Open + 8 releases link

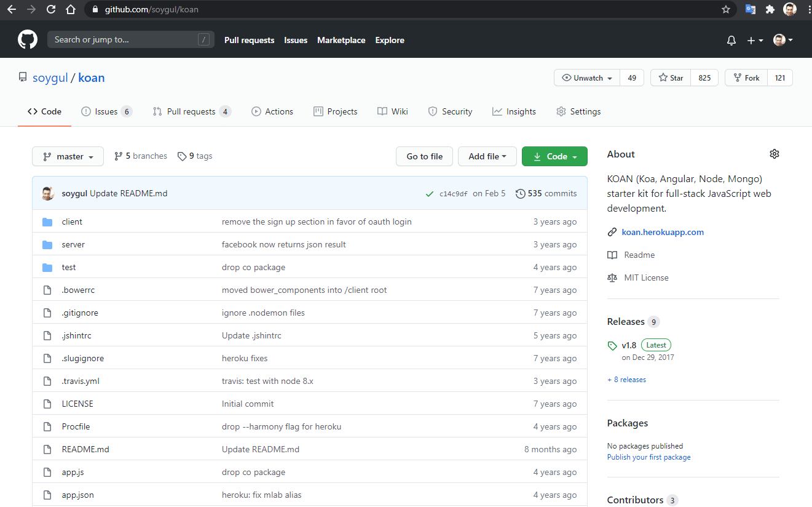(x=626, y=380)
